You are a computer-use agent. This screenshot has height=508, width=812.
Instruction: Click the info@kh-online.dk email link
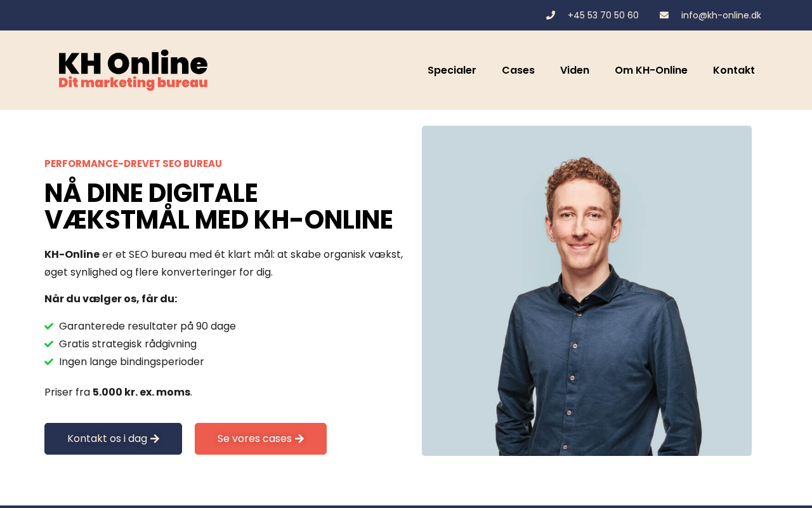pyautogui.click(x=721, y=15)
